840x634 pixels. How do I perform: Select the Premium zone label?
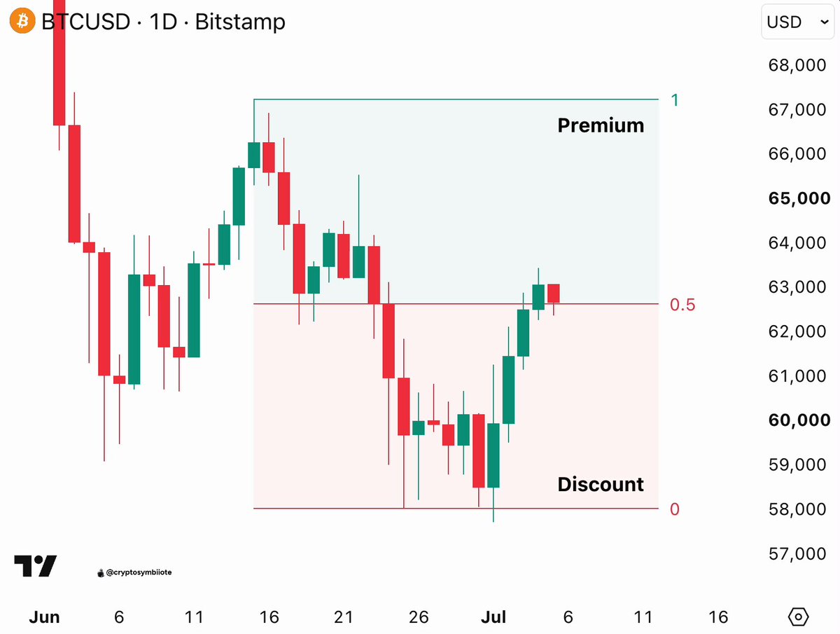tap(601, 125)
